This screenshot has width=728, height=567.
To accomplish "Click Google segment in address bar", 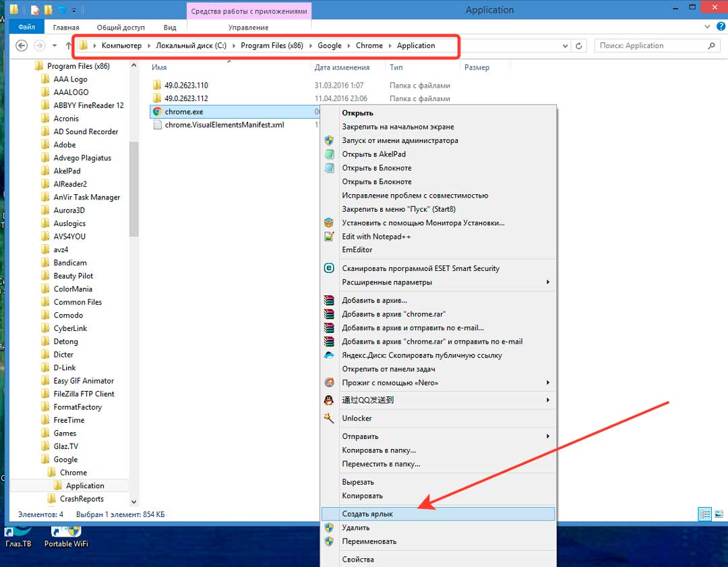I will [330, 46].
